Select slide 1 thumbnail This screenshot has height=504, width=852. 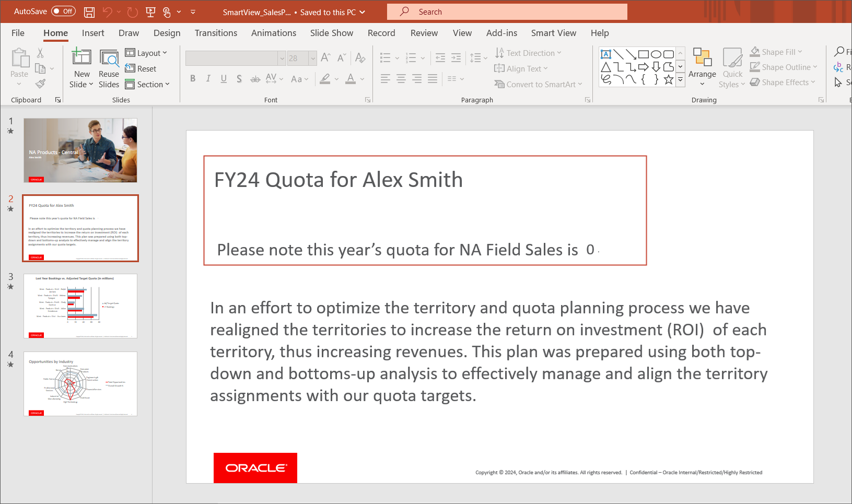tap(80, 150)
